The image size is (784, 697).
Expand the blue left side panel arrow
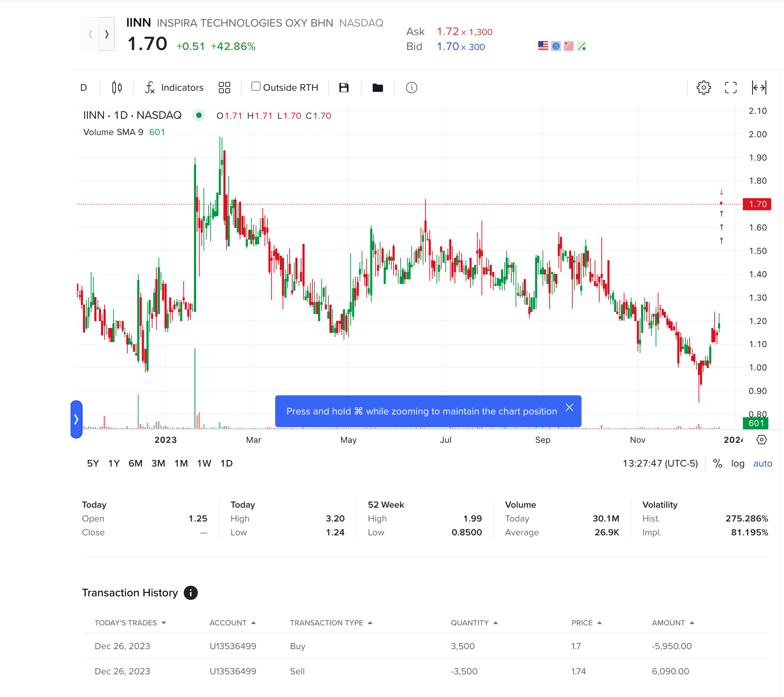click(76, 419)
